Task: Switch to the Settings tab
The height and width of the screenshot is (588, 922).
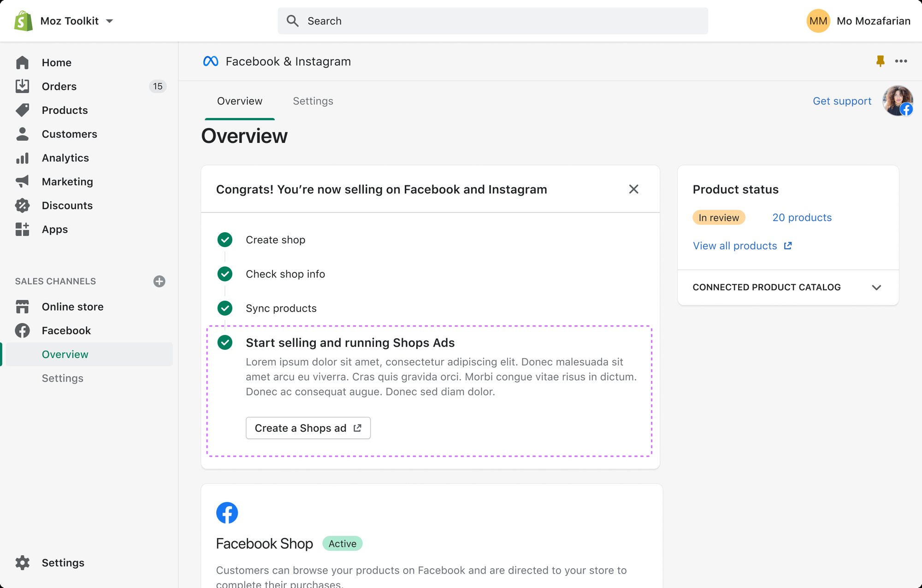Action: 313,101
